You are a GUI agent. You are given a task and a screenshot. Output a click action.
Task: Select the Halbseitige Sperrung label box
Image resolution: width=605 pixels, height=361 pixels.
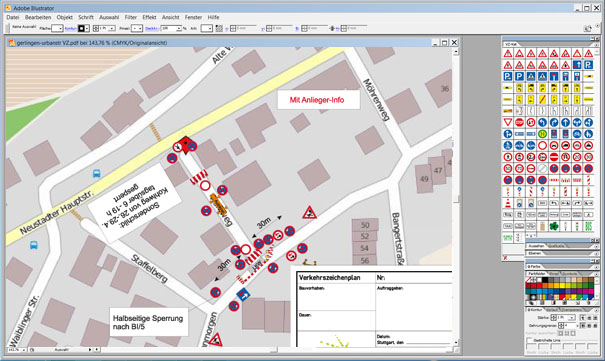[x=149, y=322]
